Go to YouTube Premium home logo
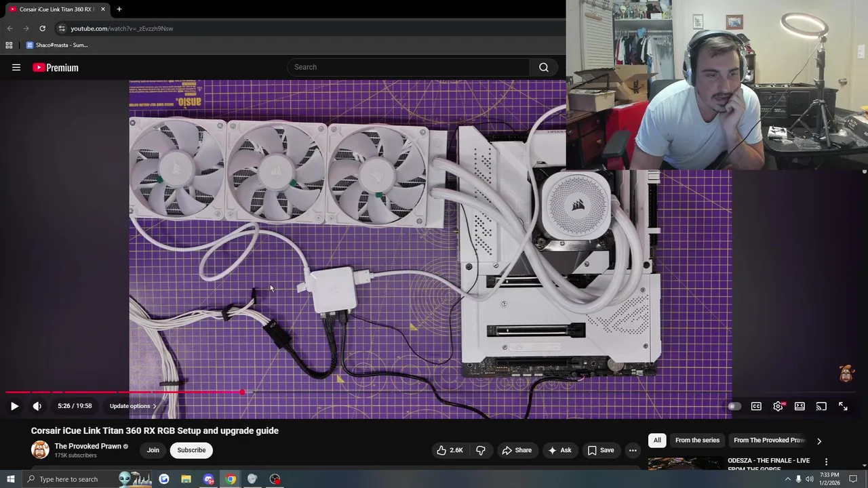868x488 pixels. pyautogui.click(x=56, y=67)
